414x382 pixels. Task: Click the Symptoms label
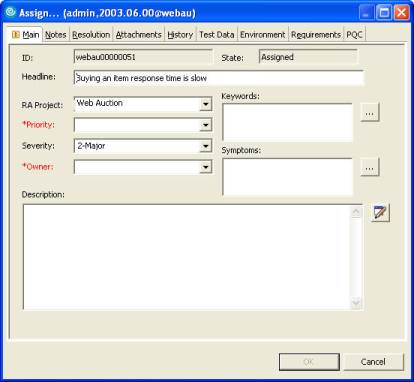coord(241,150)
